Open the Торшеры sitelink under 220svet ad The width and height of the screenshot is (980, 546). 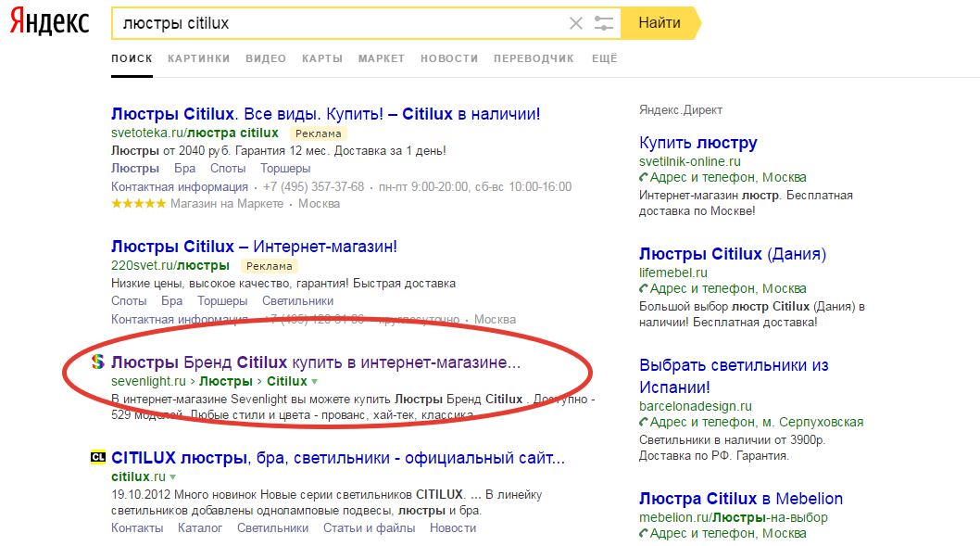click(222, 301)
